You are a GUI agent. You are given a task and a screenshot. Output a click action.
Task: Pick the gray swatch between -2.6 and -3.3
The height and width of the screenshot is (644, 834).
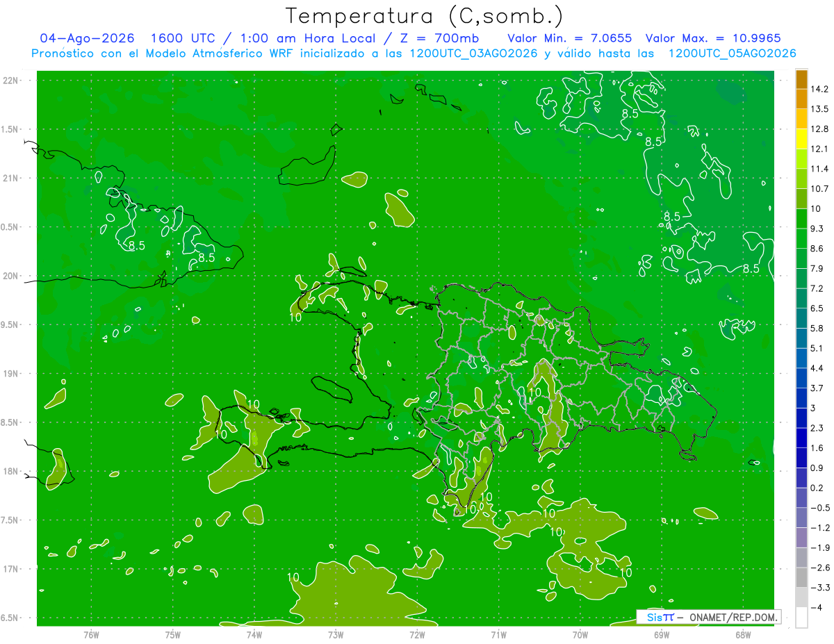click(801, 577)
